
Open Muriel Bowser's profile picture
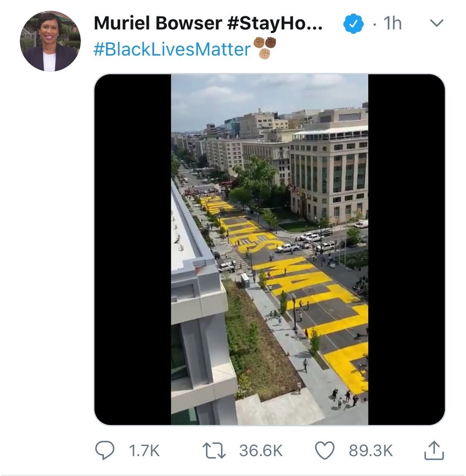click(x=50, y=41)
